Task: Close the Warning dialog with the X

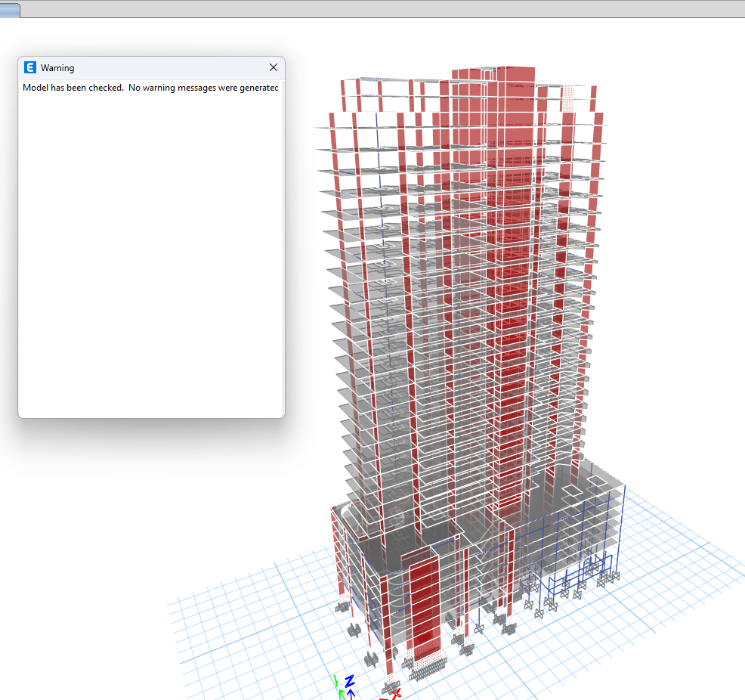Action: coord(274,68)
